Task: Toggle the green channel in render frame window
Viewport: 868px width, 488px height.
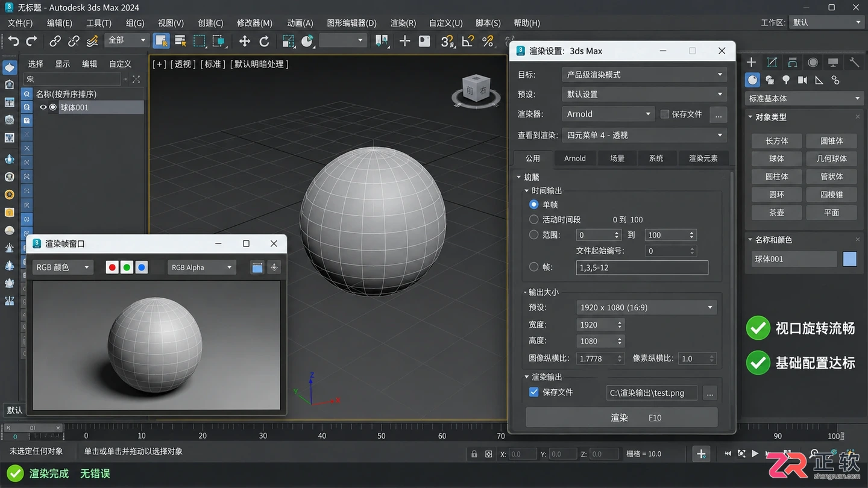Action: (x=127, y=267)
